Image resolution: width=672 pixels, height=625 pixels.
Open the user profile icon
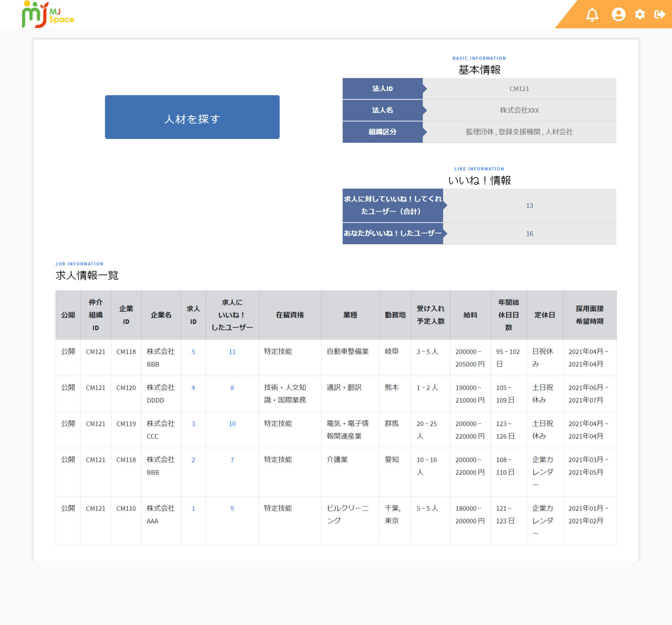pyautogui.click(x=618, y=14)
